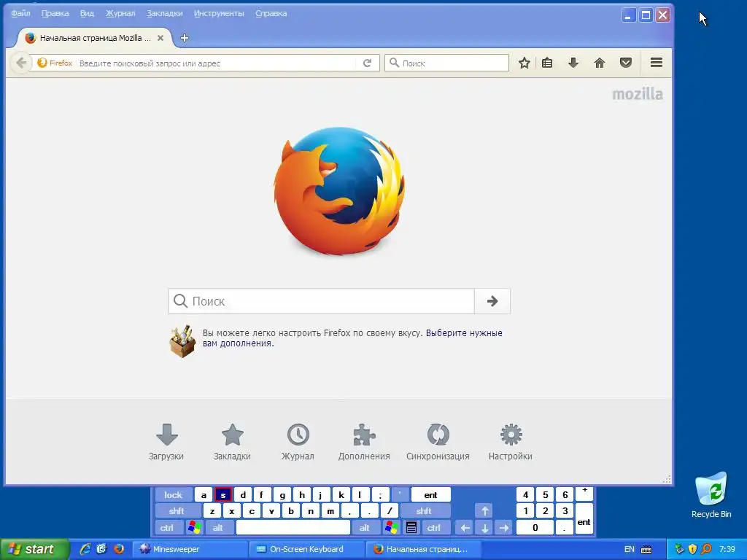The width and height of the screenshot is (747, 560).
Task: Click the address bar input field
Action: point(217,63)
